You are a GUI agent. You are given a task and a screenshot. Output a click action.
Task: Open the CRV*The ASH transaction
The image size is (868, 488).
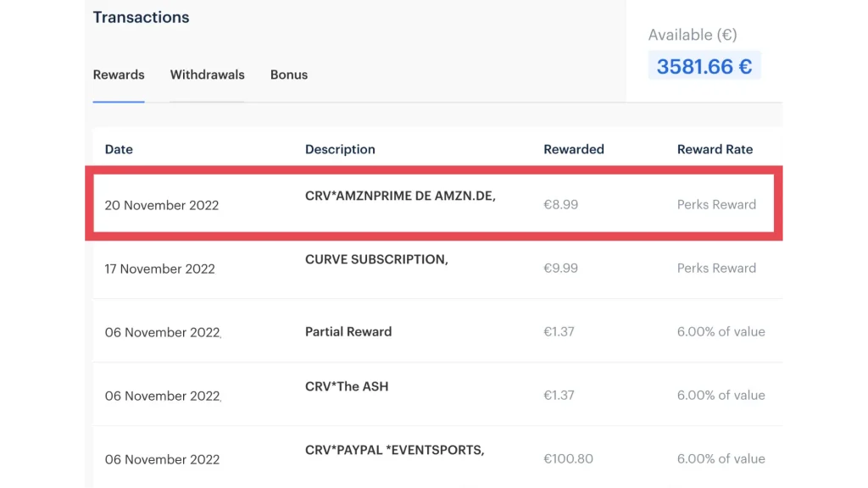tap(347, 386)
